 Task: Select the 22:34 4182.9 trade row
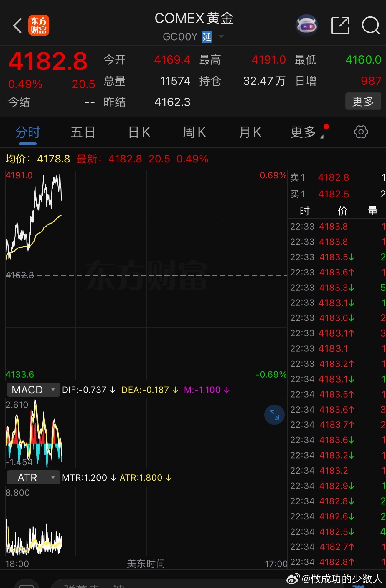pyautogui.click(x=336, y=486)
